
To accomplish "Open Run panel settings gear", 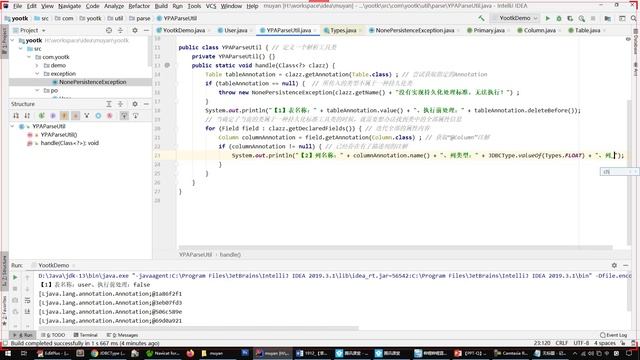I will pos(614,265).
